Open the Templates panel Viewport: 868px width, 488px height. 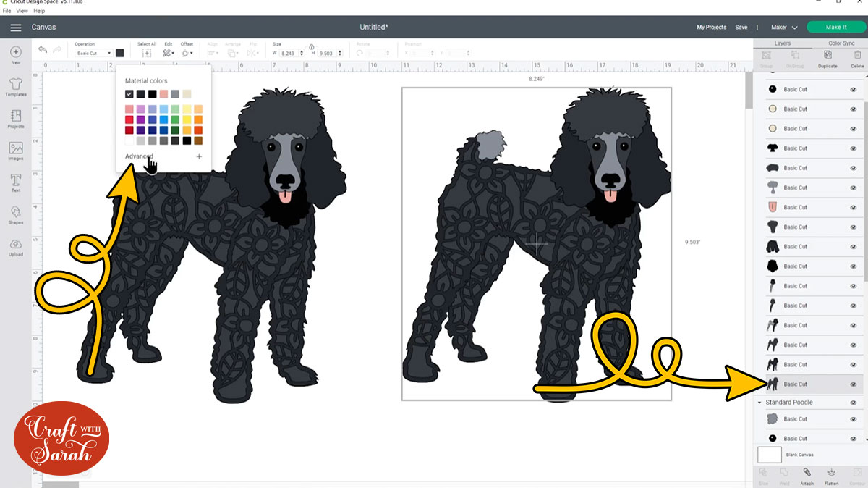coord(16,87)
